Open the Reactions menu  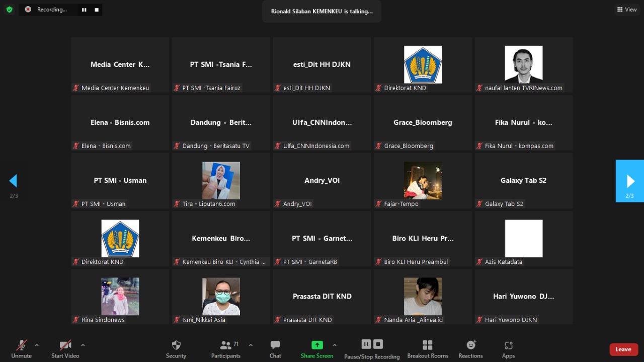click(470, 349)
